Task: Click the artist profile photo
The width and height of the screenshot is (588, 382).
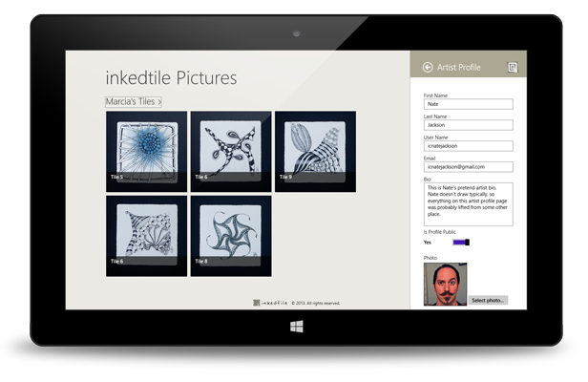Action: 445,284
